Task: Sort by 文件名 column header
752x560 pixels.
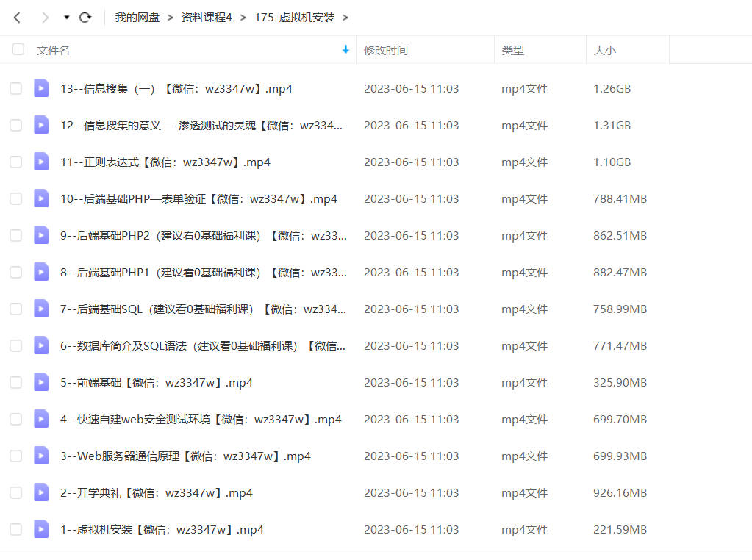Action: point(53,51)
